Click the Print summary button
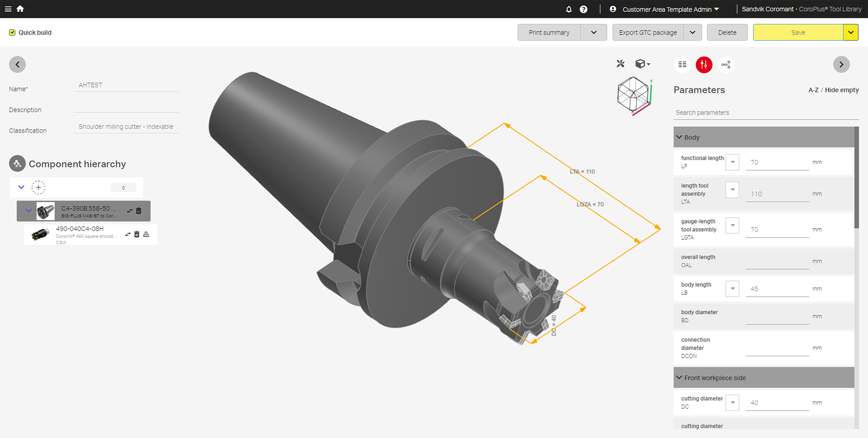The image size is (868, 438). tap(549, 32)
